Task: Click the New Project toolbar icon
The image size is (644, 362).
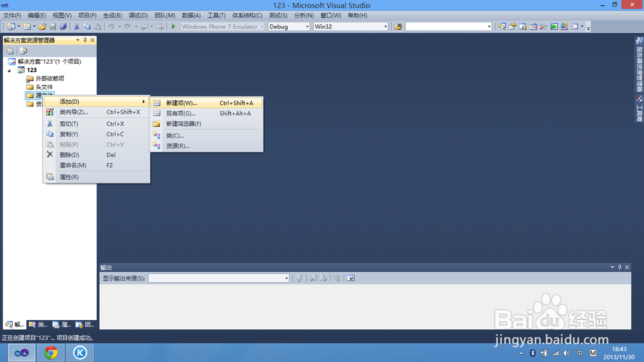Action: (11, 26)
